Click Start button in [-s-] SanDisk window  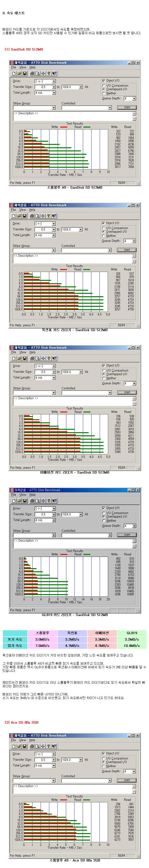point(127,108)
